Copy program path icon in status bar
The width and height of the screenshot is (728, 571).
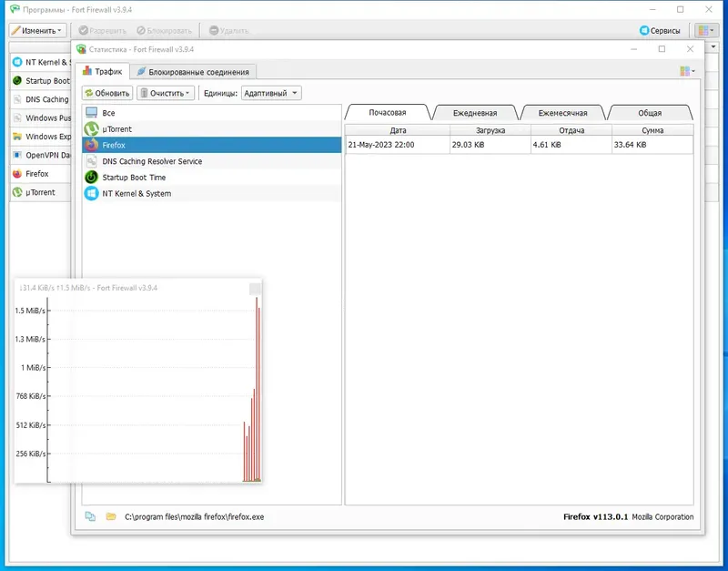pos(90,516)
